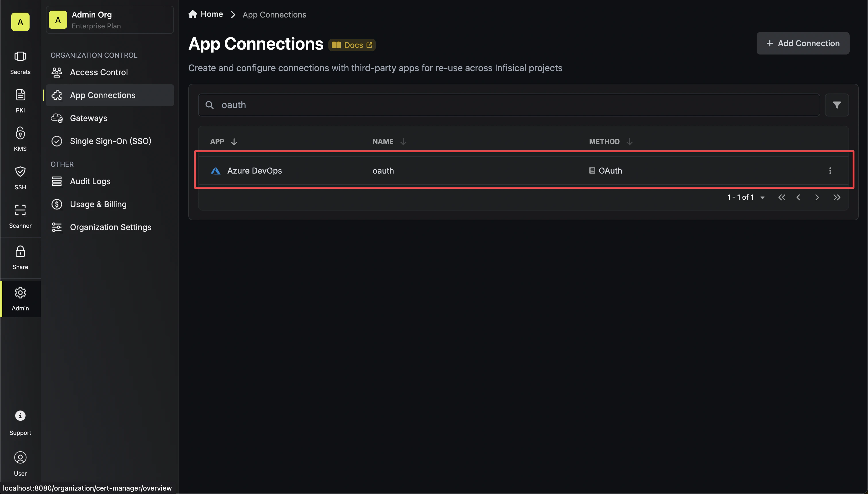Open Single Sign-On (SSO) settings

click(x=110, y=141)
